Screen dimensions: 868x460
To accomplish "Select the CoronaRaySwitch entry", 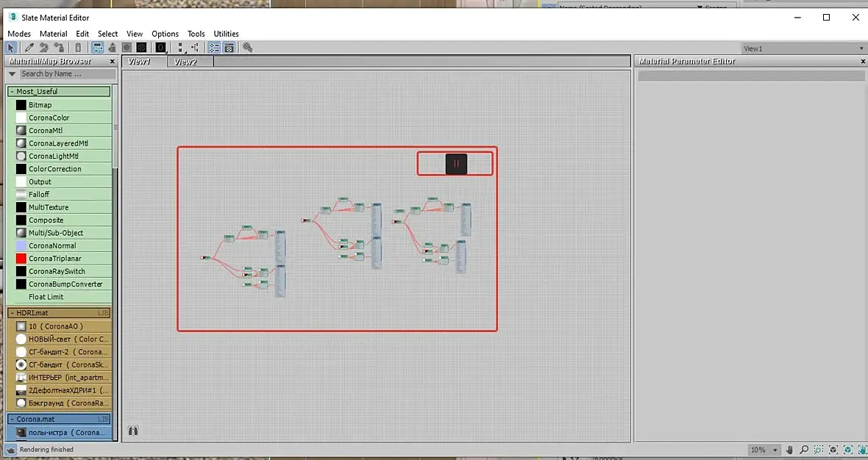I will 63,271.
